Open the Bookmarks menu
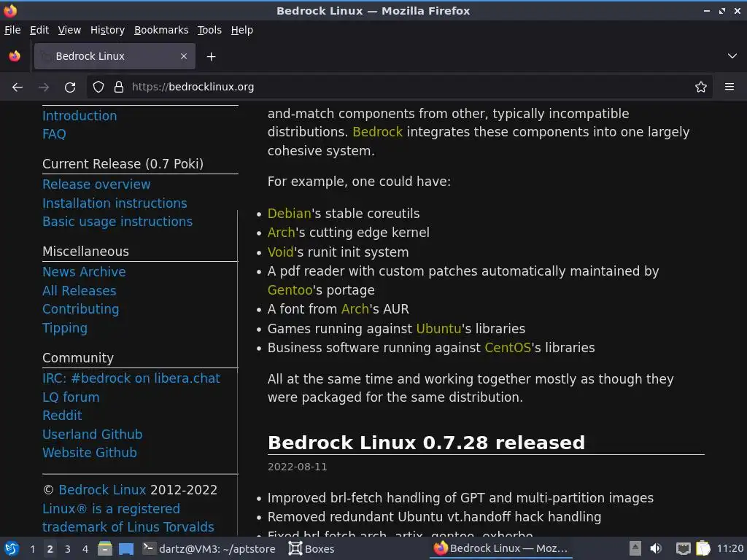The width and height of the screenshot is (747, 560). [x=161, y=30]
